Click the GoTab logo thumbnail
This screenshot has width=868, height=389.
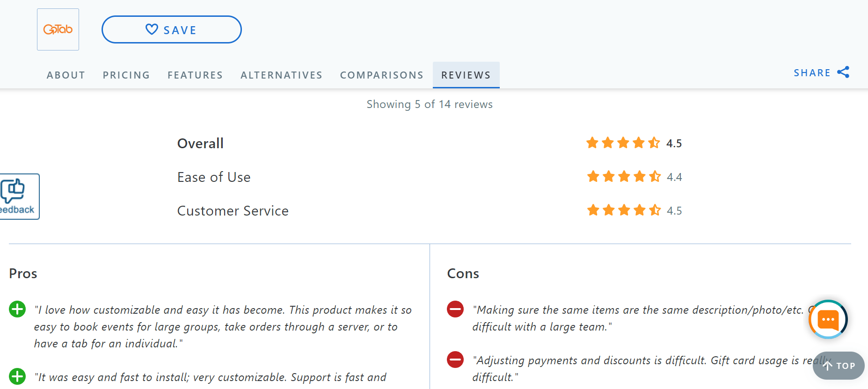click(58, 29)
